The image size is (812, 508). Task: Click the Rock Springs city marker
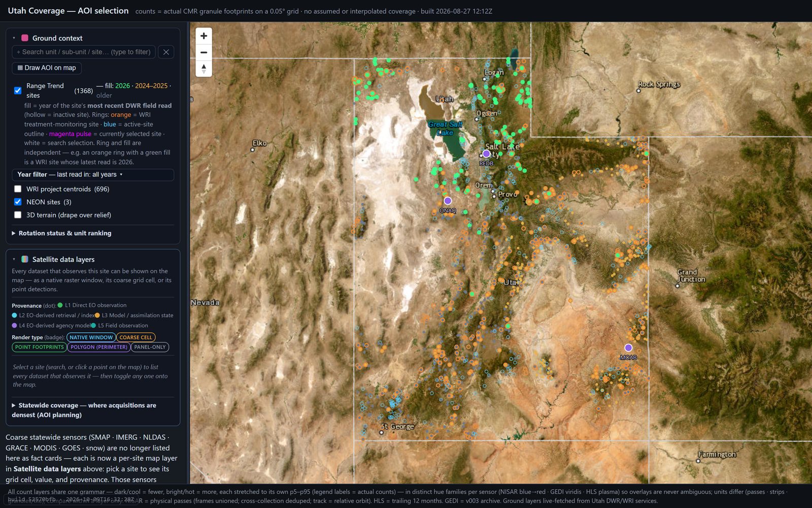639,91
